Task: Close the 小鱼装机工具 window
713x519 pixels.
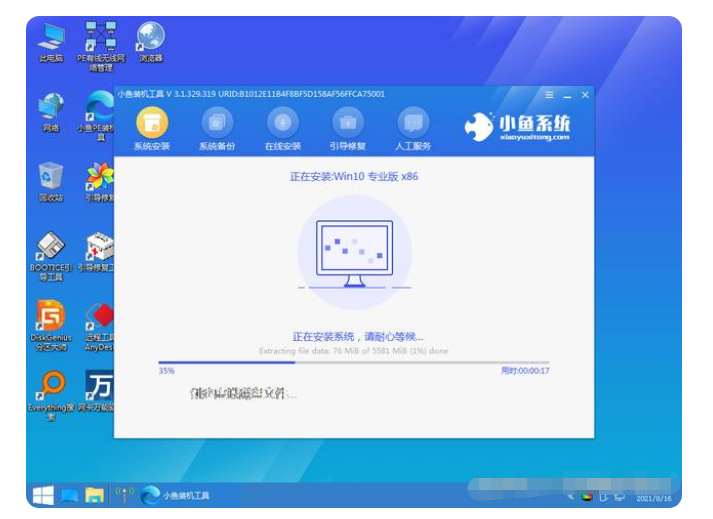Action: (585, 95)
